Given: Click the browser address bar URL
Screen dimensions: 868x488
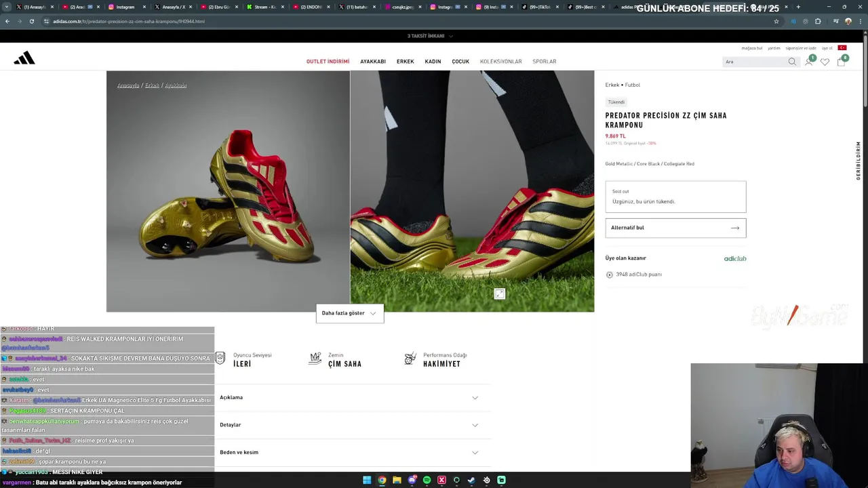Looking at the screenshot, I should tap(129, 21).
